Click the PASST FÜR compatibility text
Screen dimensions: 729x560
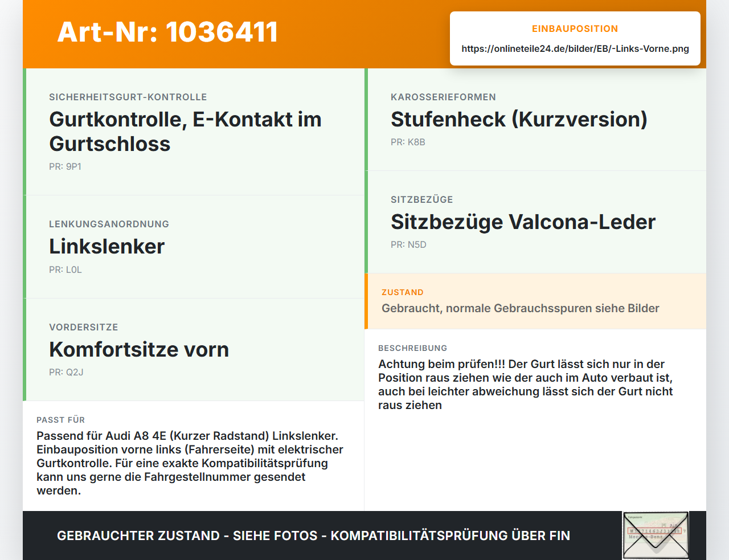(190, 463)
